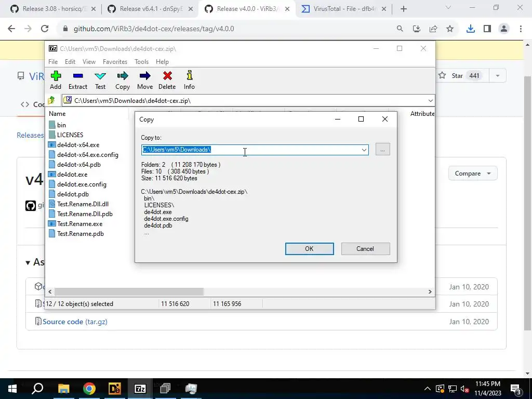Viewport: 532px width, 399px height.
Task: Select the Test.Rename.exe file
Action: (75, 223)
